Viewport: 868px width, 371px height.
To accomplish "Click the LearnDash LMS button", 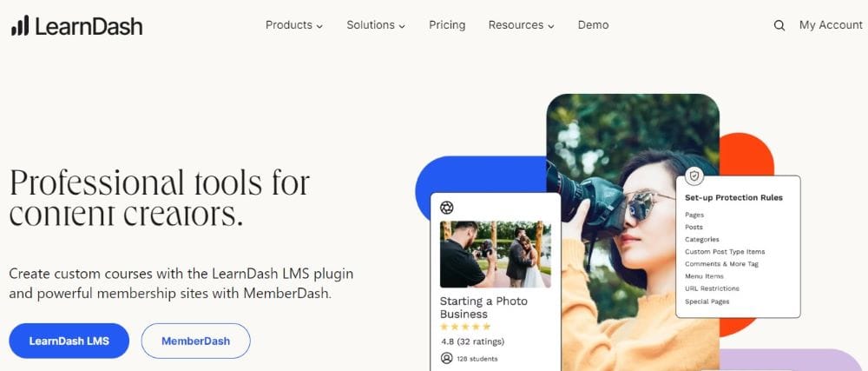I will pyautogui.click(x=69, y=341).
